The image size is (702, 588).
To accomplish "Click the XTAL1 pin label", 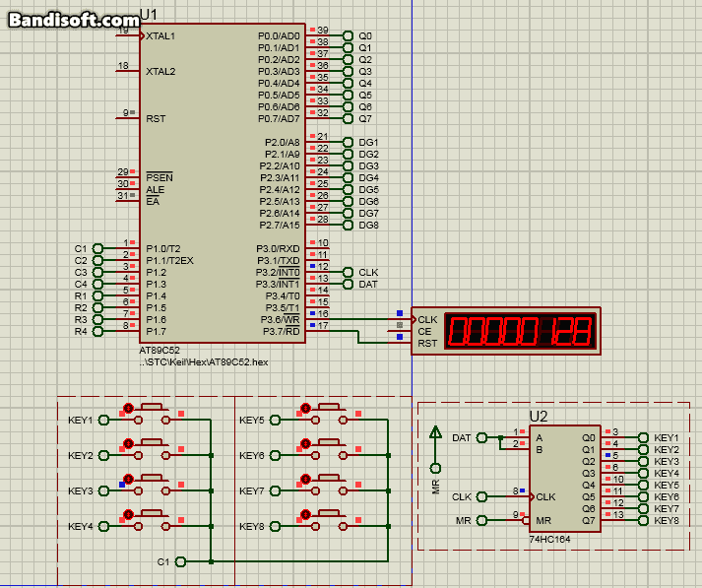I will coord(160,35).
